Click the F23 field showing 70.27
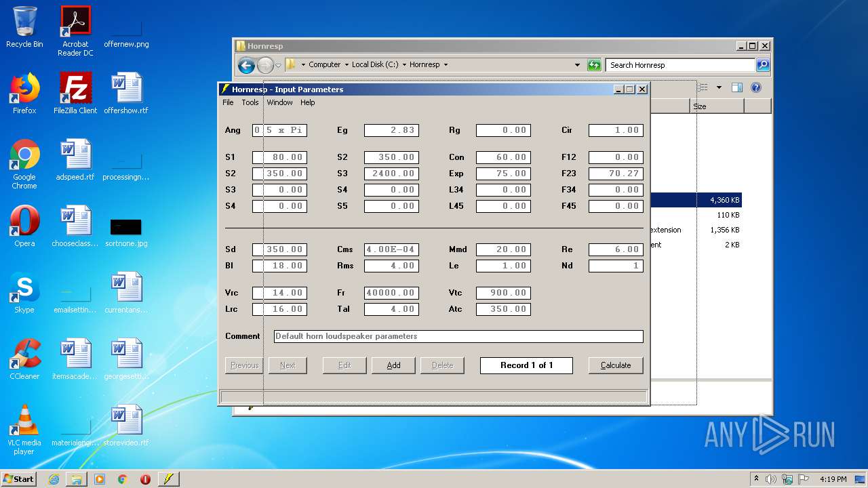 pos(616,174)
